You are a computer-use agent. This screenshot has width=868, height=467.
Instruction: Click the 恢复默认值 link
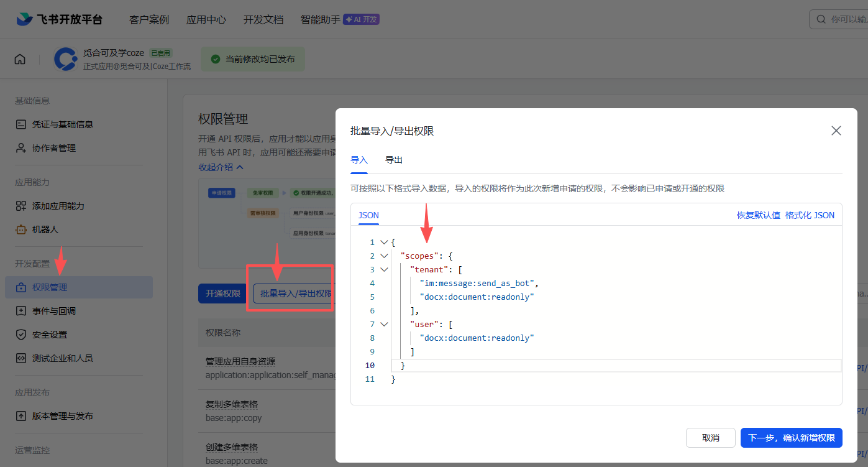[758, 215]
